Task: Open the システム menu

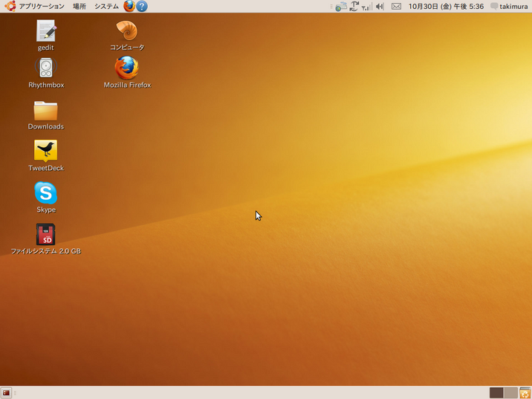Action: [106, 6]
